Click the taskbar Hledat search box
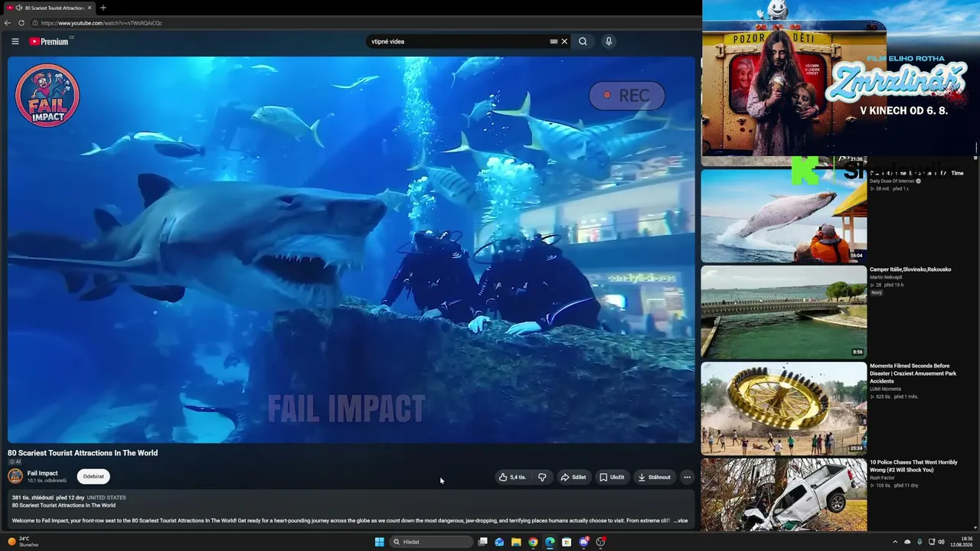Image resolution: width=980 pixels, height=551 pixels. 431,542
